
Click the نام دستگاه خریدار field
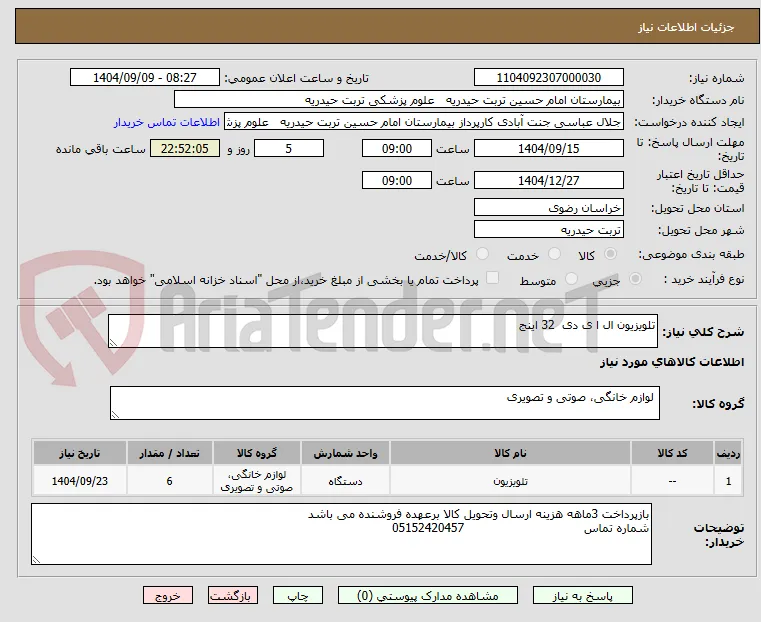tap(398, 100)
